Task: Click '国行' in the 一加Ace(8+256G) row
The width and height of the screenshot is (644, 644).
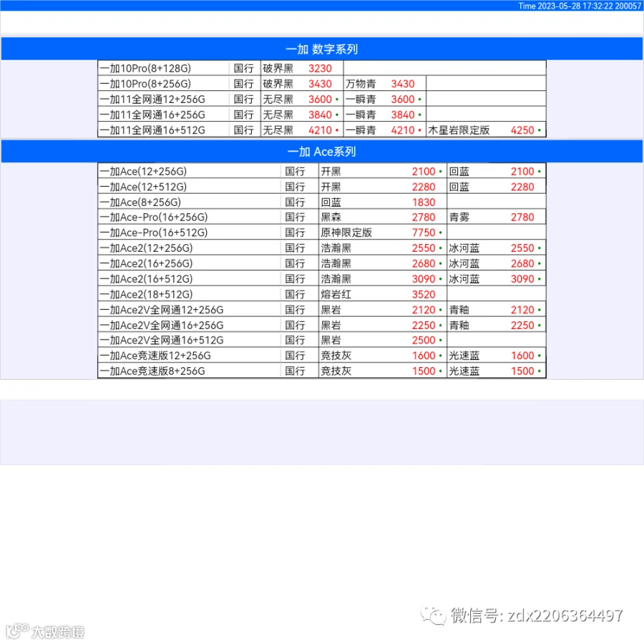Action: click(x=295, y=202)
